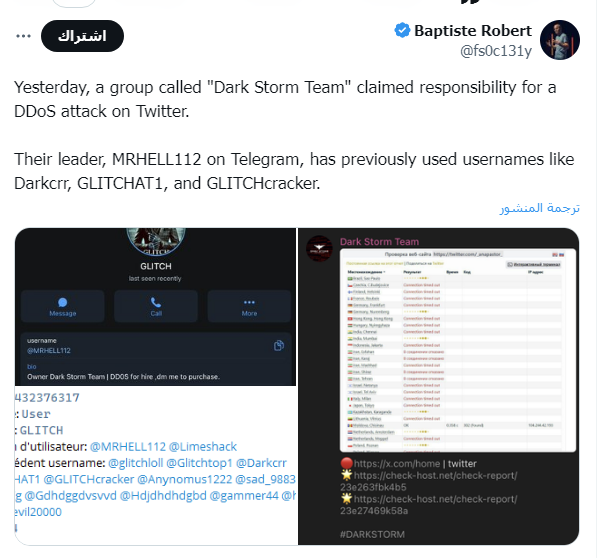The width and height of the screenshot is (598, 558).
Task: Click the More dots icon in profile
Action: [249, 302]
